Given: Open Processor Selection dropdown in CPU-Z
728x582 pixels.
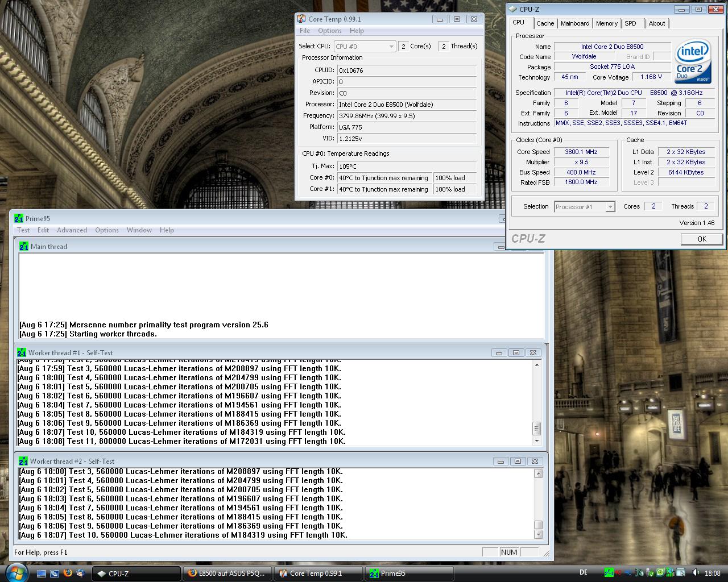Looking at the screenshot, I should coord(585,207).
